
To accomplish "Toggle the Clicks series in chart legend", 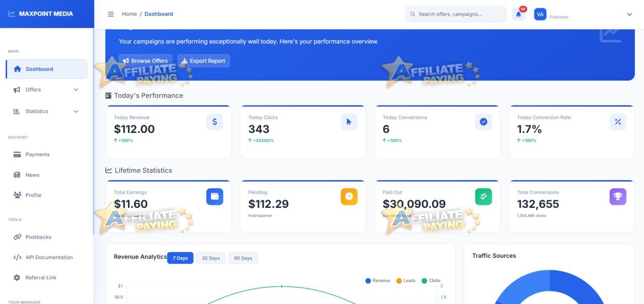I will click(431, 281).
